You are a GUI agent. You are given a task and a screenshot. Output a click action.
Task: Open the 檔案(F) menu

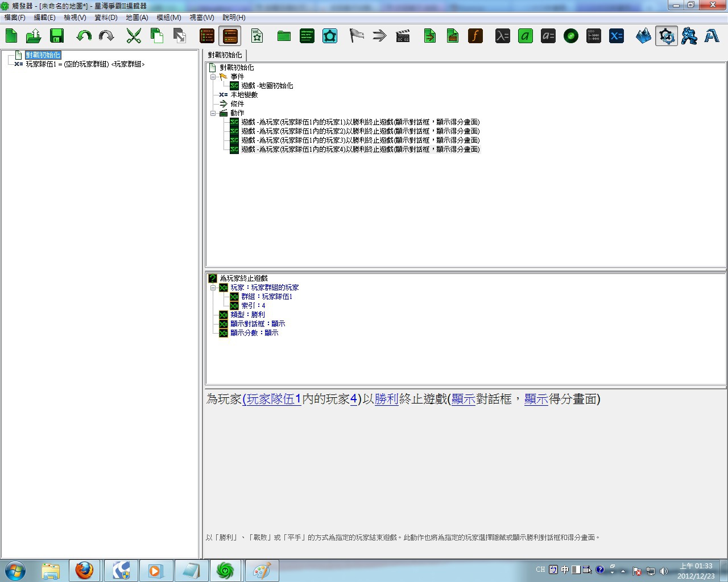[x=15, y=18]
